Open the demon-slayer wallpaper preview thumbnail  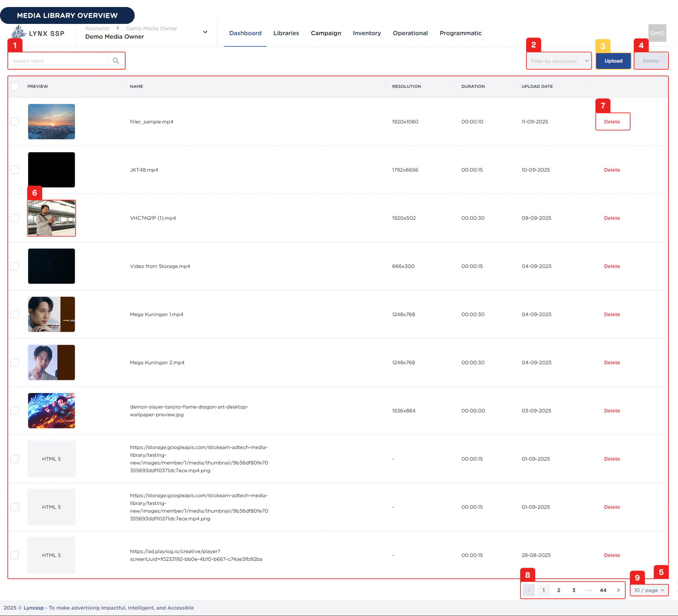tap(51, 410)
